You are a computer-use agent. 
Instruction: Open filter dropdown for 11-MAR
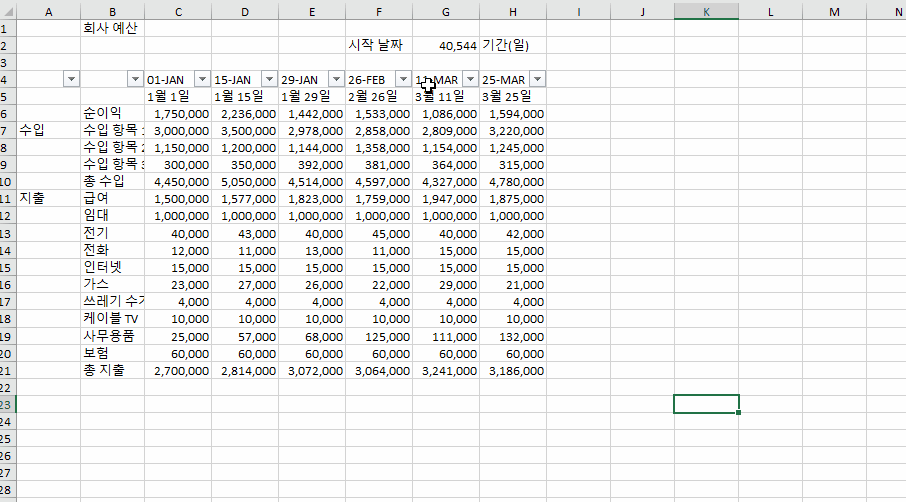click(x=470, y=79)
